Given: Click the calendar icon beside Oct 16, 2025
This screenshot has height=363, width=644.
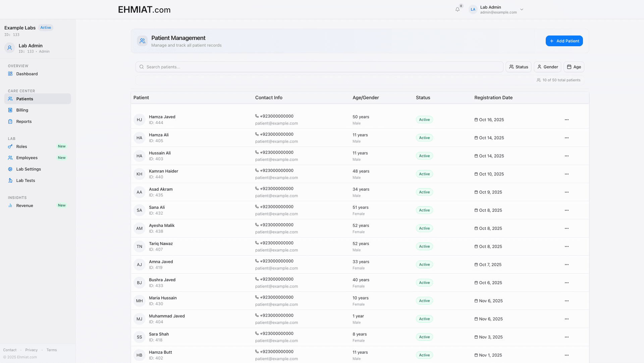Looking at the screenshot, I should pos(476,120).
